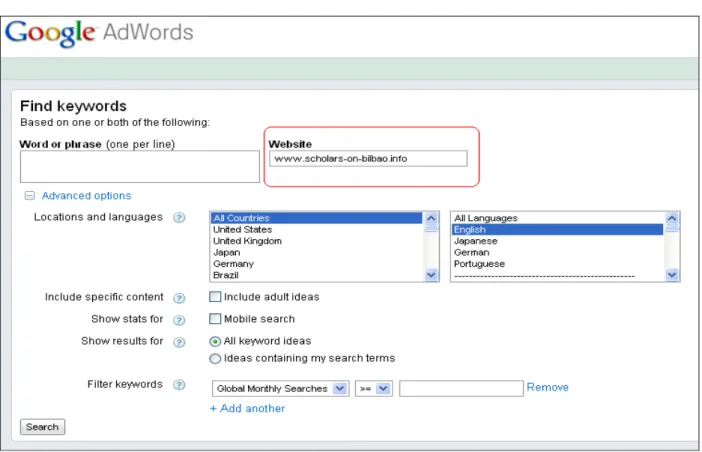Click the Search button

pyautogui.click(x=43, y=427)
